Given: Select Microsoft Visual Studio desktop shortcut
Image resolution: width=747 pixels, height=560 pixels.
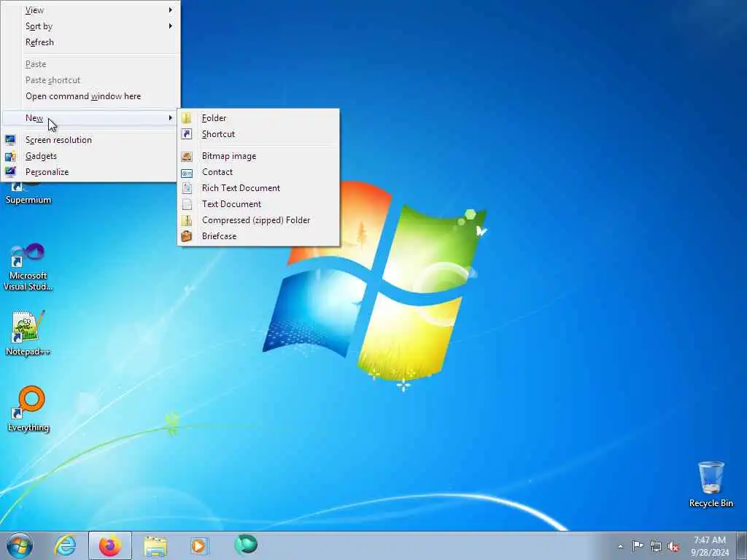Looking at the screenshot, I should tap(28, 267).
